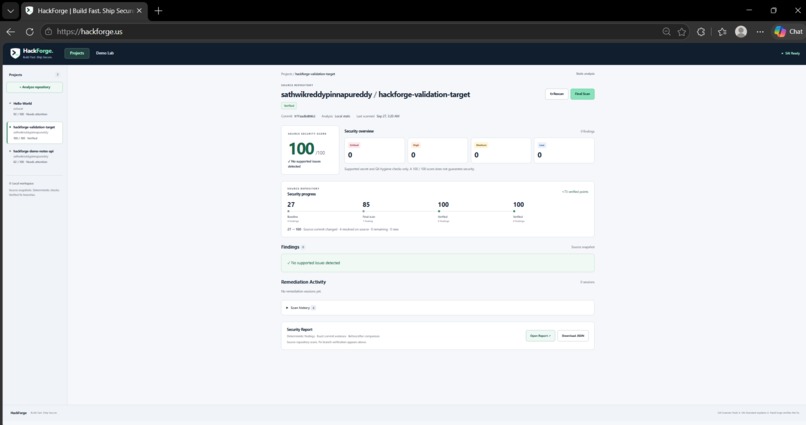This screenshot has height=425, width=806.
Task: Click the Security Report heading
Action: (300, 329)
